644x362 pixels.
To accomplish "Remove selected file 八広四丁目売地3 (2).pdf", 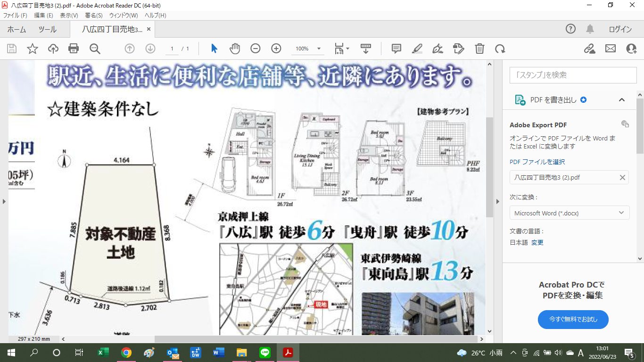I will (622, 178).
